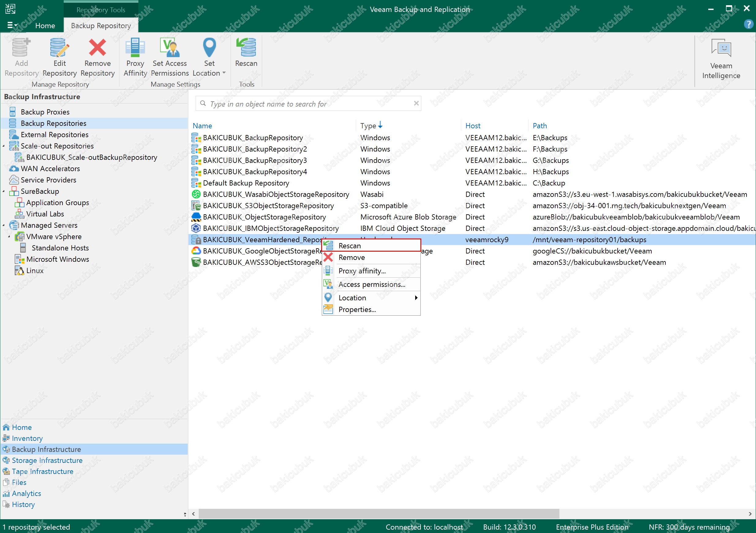
Task: Click the AWS S3 repository row icon
Action: 196,262
